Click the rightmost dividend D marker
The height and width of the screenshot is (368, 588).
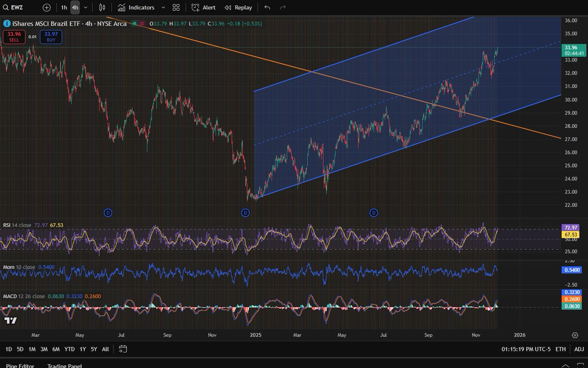point(374,212)
